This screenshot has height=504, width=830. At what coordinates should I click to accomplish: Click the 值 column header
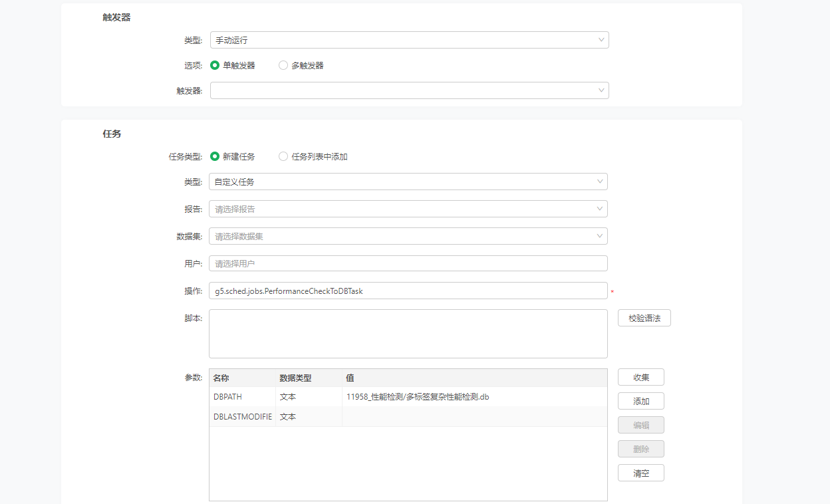coord(475,378)
